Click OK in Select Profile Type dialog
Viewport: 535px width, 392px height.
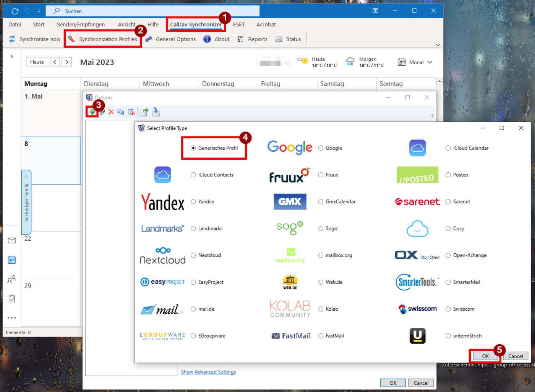[485, 356]
